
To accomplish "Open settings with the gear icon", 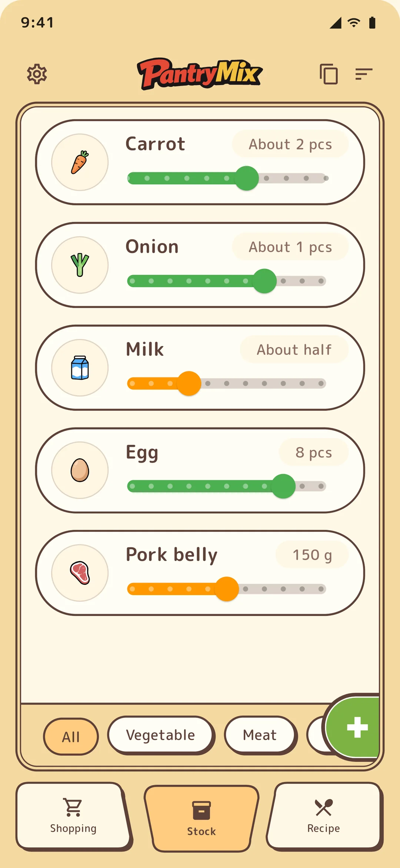I will pyautogui.click(x=37, y=74).
